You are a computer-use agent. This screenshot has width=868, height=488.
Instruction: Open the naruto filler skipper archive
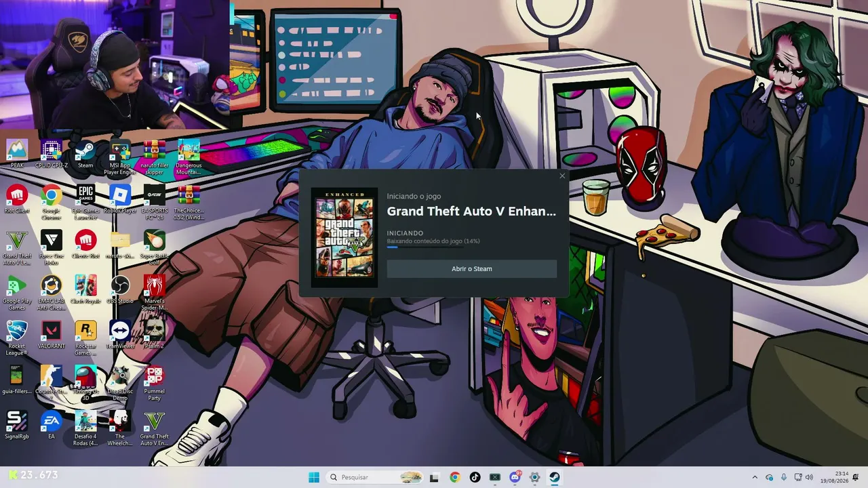[154, 157]
